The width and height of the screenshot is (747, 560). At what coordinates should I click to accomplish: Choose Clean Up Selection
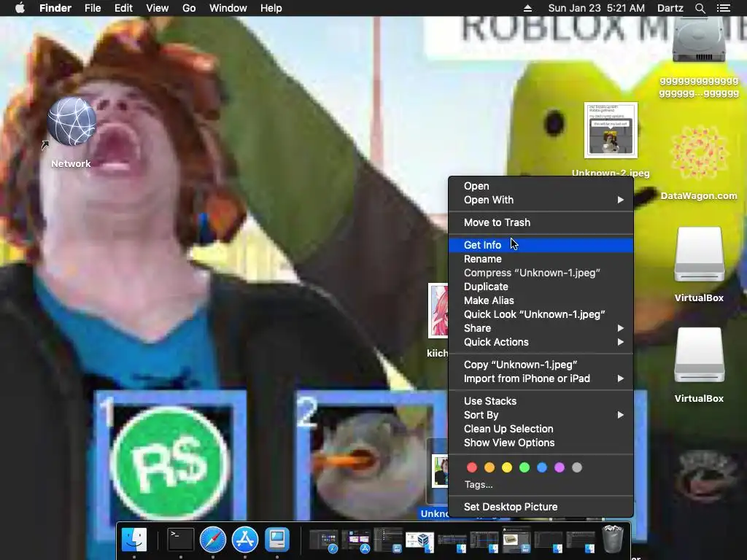click(541, 429)
